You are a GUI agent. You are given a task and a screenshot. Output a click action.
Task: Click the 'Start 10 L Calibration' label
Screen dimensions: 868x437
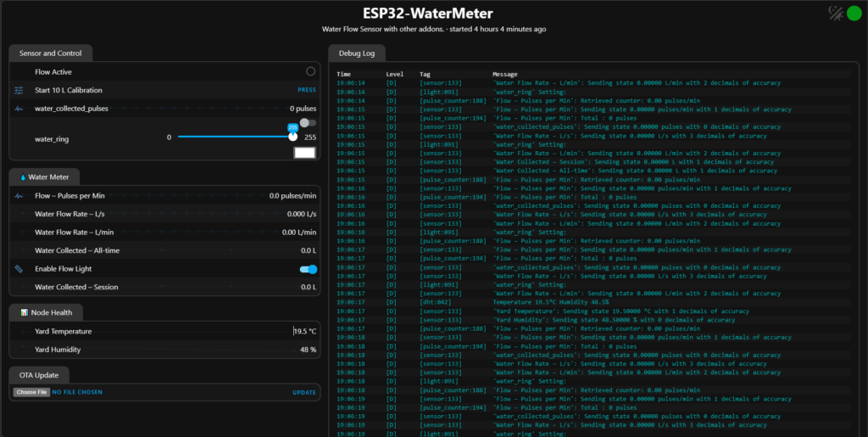[x=69, y=90]
